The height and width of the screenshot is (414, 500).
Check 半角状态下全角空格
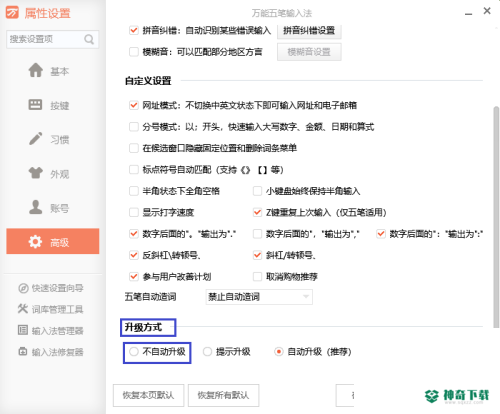pyautogui.click(x=134, y=191)
